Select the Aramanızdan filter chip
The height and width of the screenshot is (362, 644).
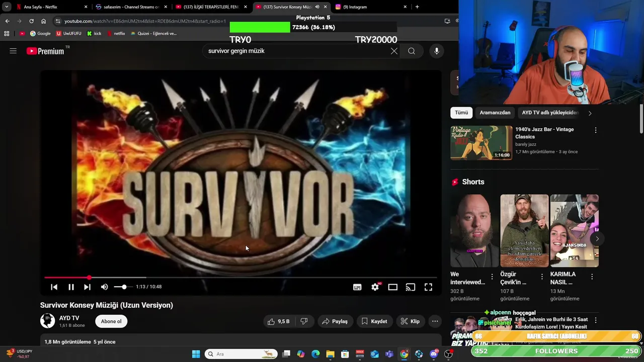[495, 113]
